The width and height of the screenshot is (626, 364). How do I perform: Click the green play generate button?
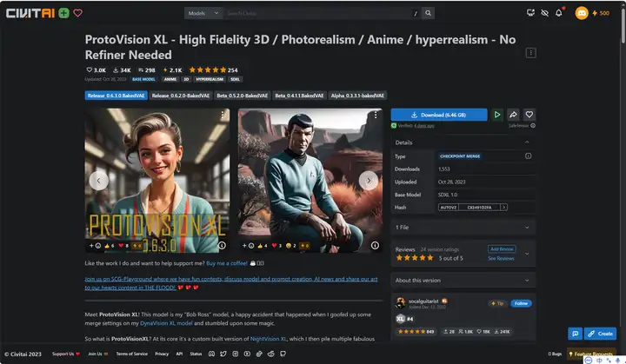tap(497, 115)
